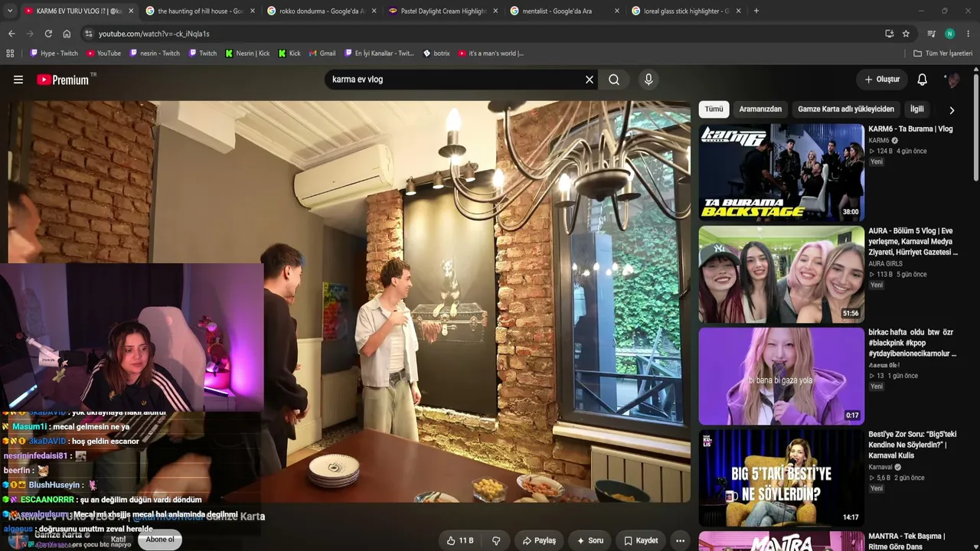This screenshot has height=551, width=980.
Task: Open 'Tüm Yer İşaretleri' bookmarks folder
Action: pyautogui.click(x=942, y=54)
